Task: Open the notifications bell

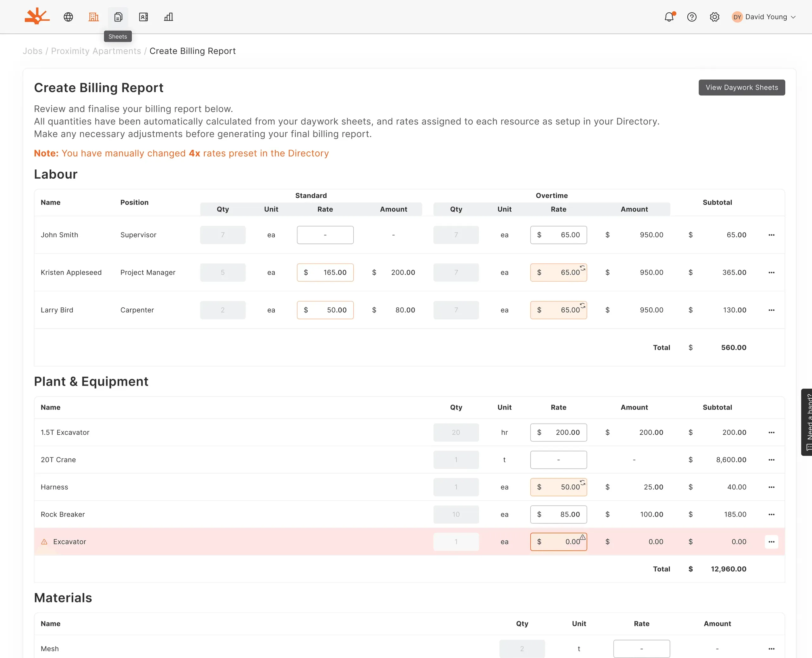Action: tap(669, 17)
